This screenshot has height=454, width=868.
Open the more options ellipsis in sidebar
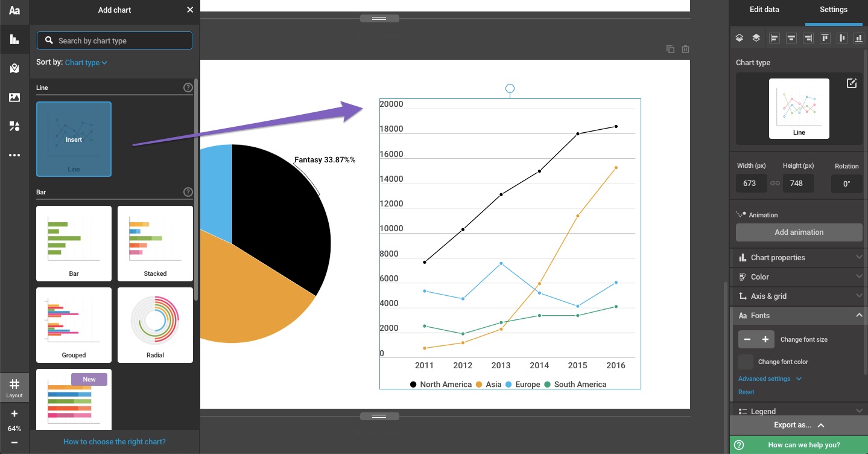click(x=14, y=155)
